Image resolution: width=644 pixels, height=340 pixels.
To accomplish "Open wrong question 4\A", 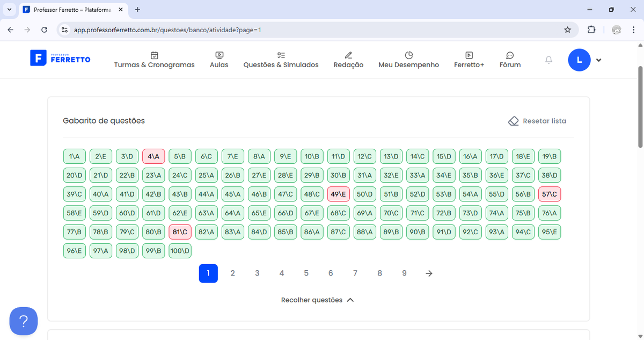I will [x=153, y=156].
